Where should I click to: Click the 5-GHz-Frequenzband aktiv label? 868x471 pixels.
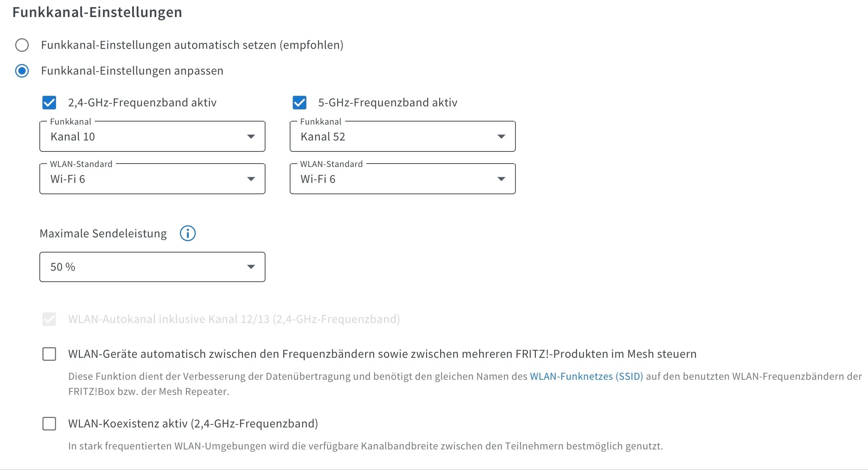pos(388,103)
